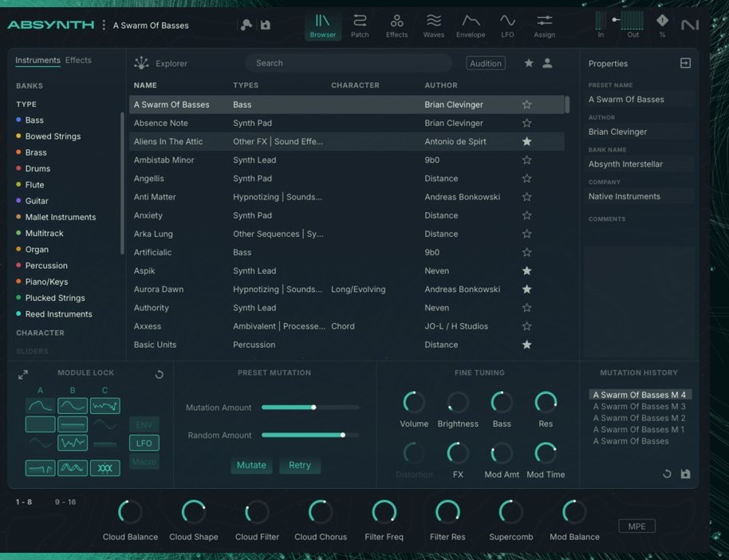Open the Waves view
Screen dimensions: 729x560
433,26
